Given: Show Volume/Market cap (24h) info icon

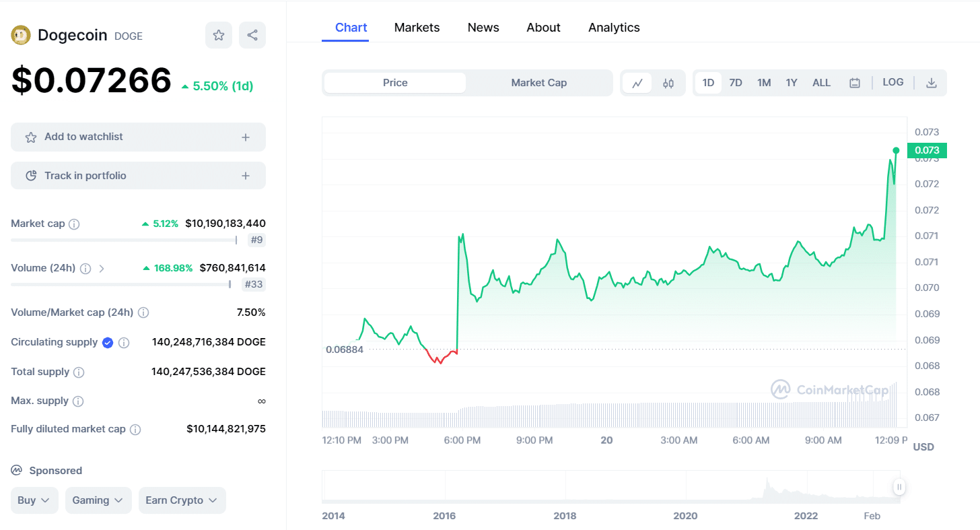Looking at the screenshot, I should click(143, 312).
